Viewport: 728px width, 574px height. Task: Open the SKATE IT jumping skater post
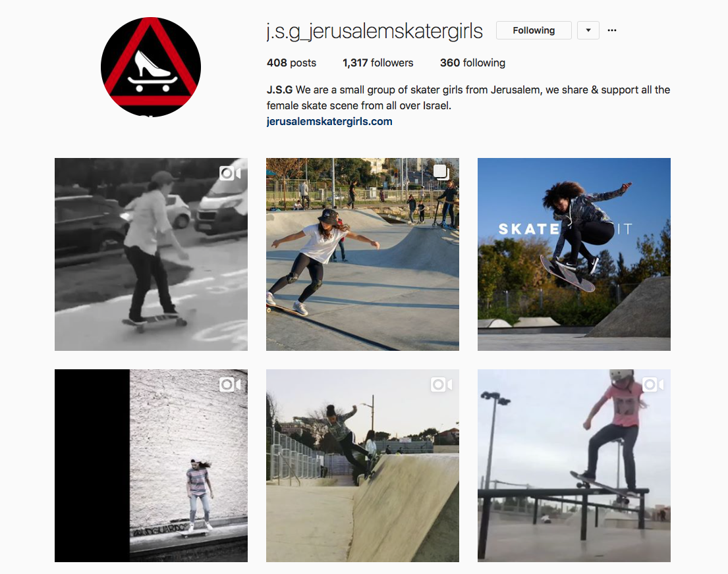(x=574, y=254)
